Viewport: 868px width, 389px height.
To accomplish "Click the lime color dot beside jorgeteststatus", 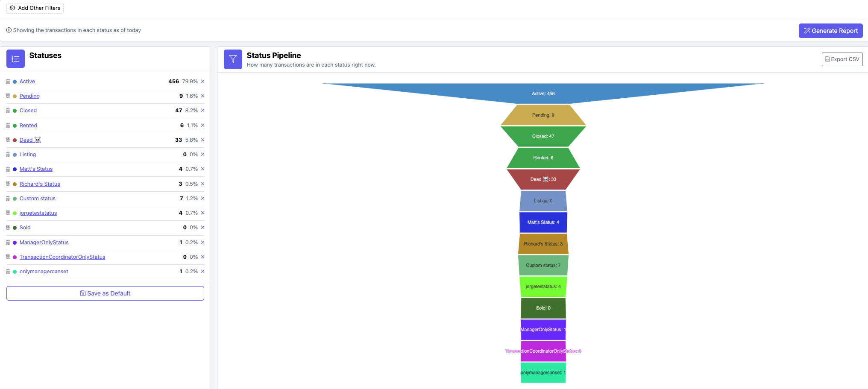I will point(15,213).
